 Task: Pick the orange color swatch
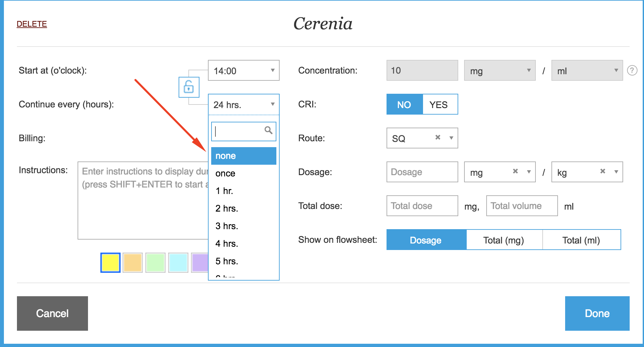tap(133, 263)
